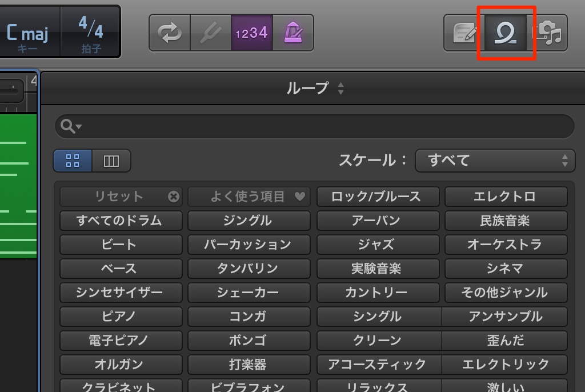Toggle the Metronome button
The height and width of the screenshot is (392, 585).
coord(293,33)
